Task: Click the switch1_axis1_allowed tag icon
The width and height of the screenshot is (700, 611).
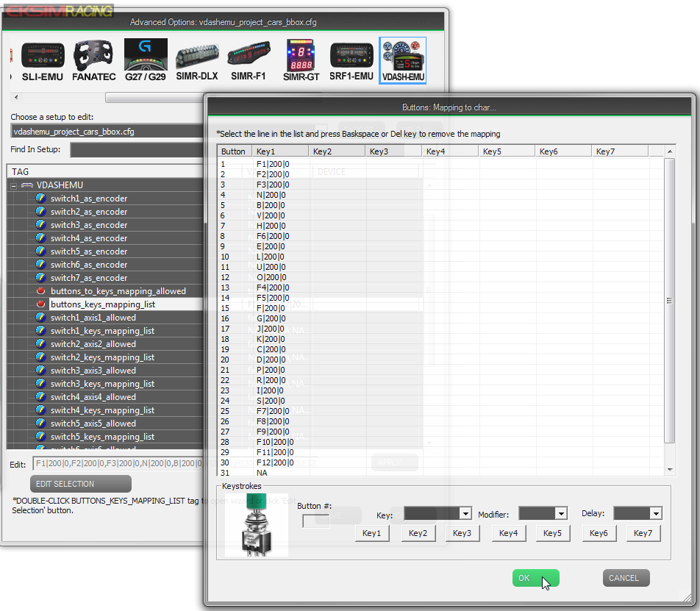Action: pos(40,318)
